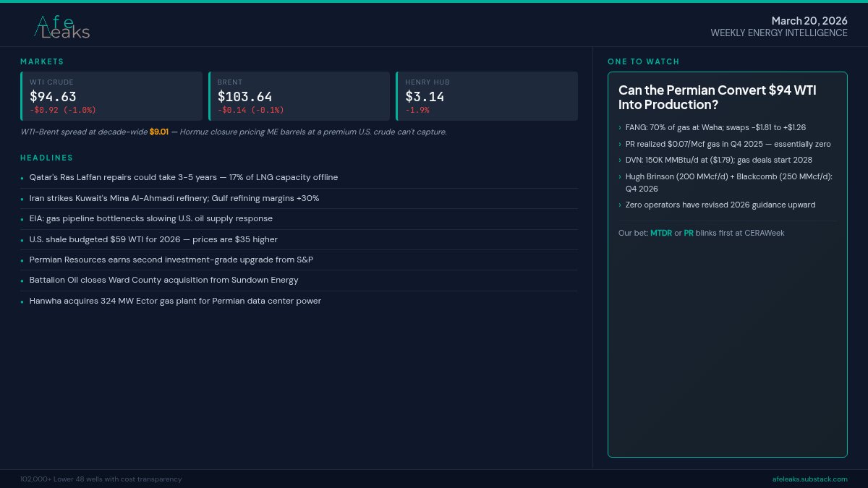
Task: Click the March 20, 2026 date
Action: pyautogui.click(x=809, y=21)
